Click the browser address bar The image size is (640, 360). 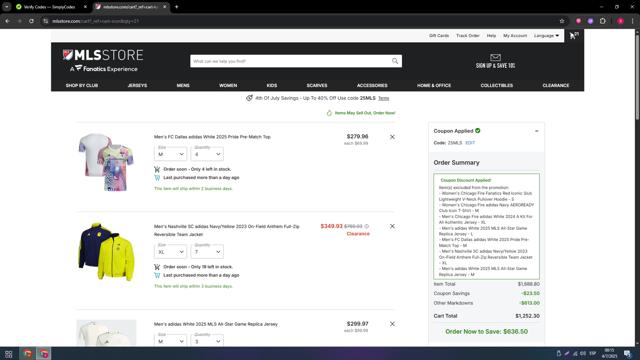pyautogui.click(x=302, y=21)
